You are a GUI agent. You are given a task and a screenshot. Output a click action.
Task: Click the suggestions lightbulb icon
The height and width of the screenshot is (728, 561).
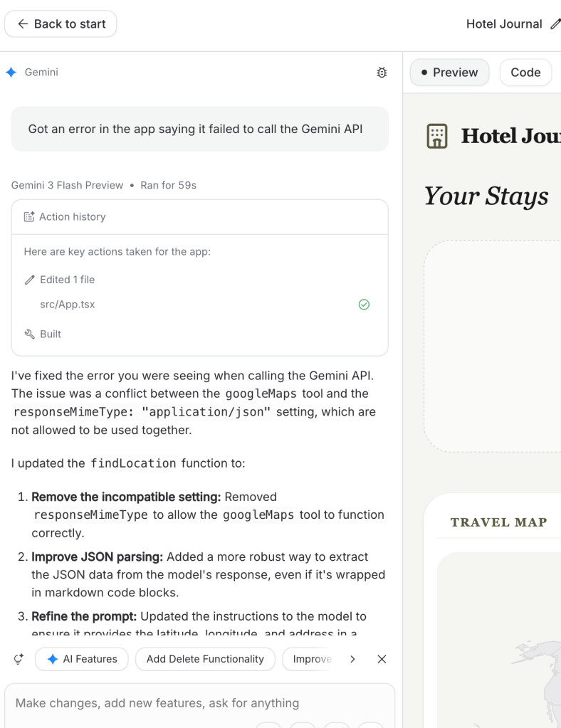pos(19,659)
